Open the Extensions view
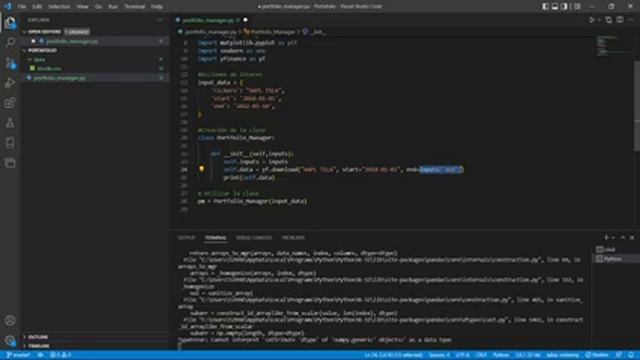 tap(10, 102)
